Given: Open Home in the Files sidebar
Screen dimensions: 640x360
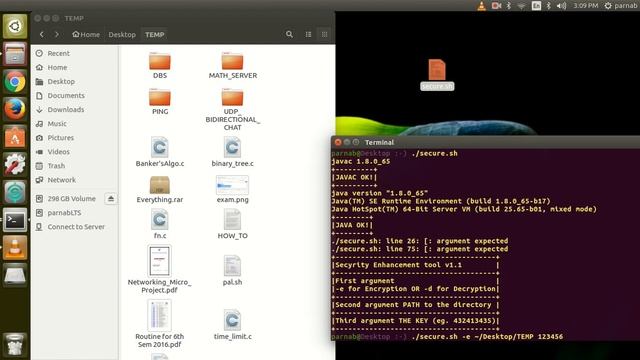Looking at the screenshot, I should tap(75, 67).
